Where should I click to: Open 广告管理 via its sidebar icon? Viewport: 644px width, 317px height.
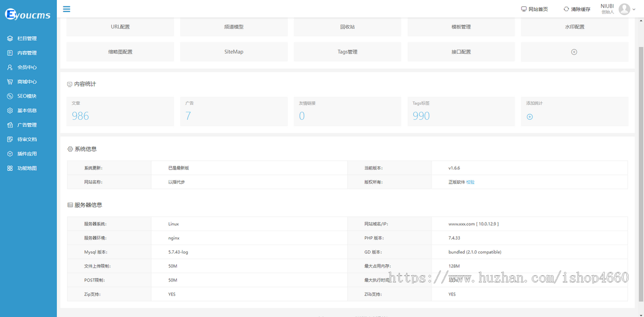click(10, 125)
